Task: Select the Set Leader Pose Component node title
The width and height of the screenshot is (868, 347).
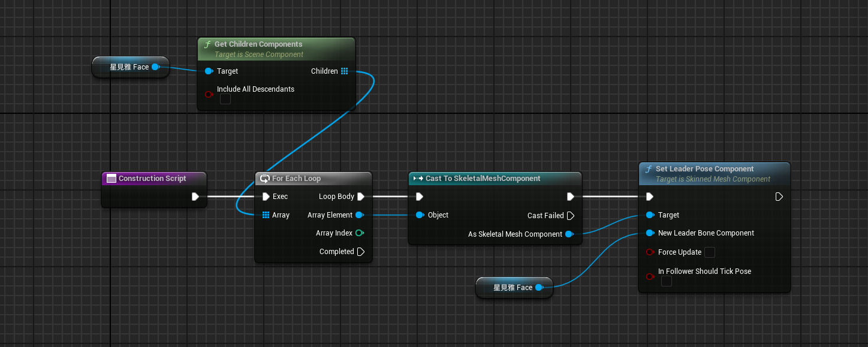Action: click(x=704, y=169)
